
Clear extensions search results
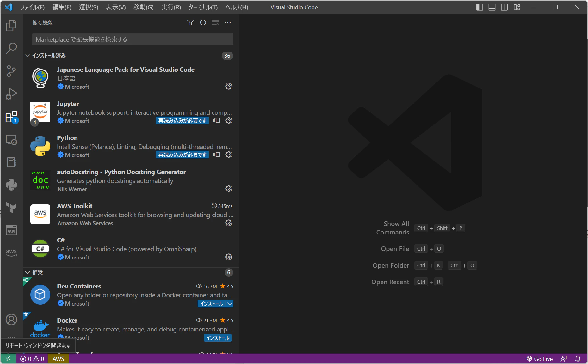[x=215, y=22]
